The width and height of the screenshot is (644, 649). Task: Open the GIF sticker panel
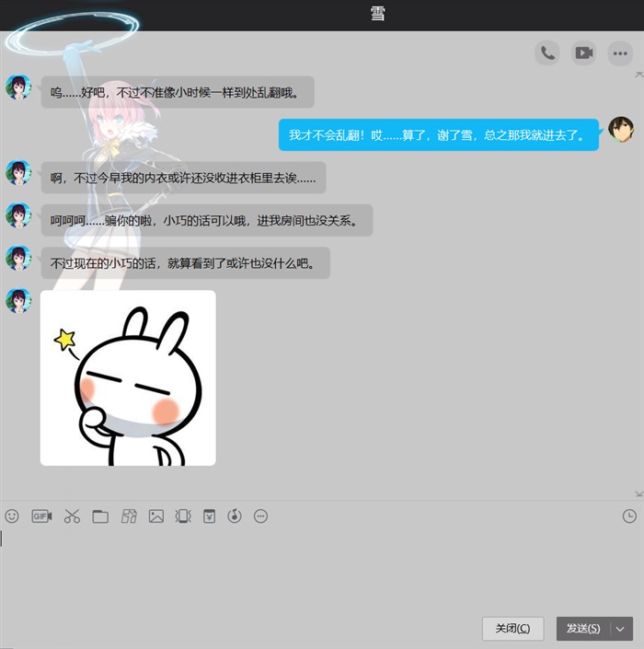[x=41, y=516]
